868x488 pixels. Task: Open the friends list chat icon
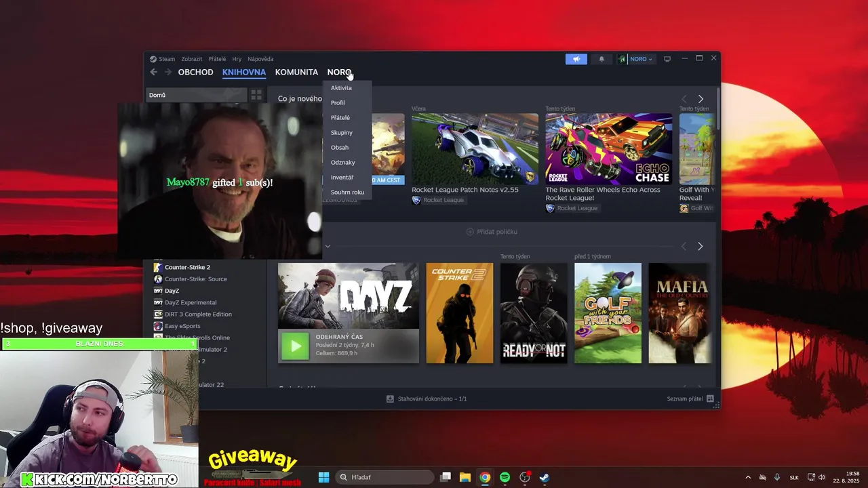710,399
